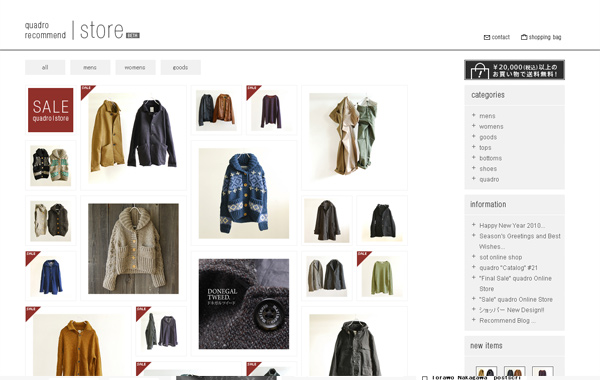This screenshot has height=380, width=600.
Task: Open the blue nordic cardigan thumbnail
Action: pos(244,193)
